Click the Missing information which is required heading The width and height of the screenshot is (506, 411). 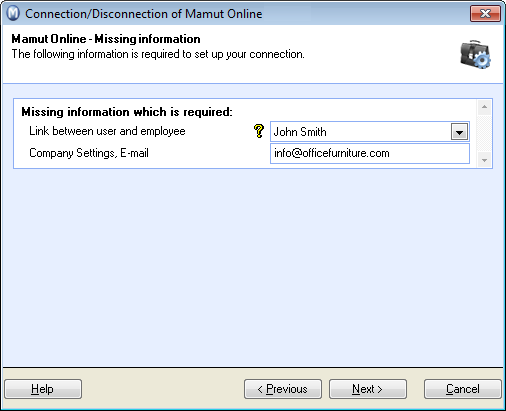(127, 112)
